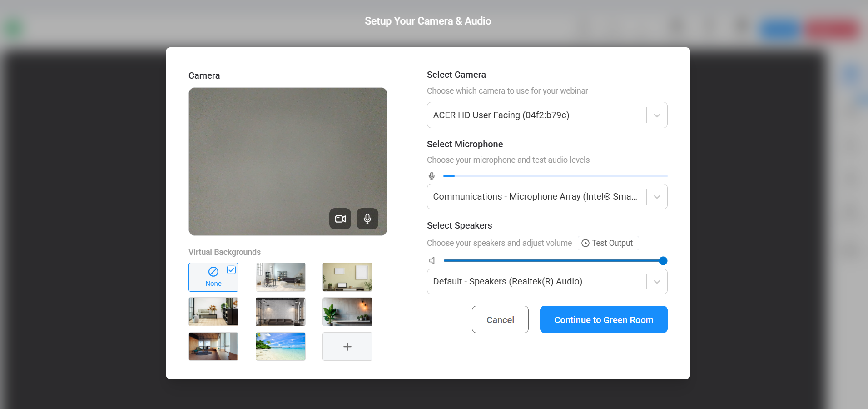Image resolution: width=868 pixels, height=409 pixels.
Task: Click the play icon on Test Output
Action: pyautogui.click(x=585, y=243)
